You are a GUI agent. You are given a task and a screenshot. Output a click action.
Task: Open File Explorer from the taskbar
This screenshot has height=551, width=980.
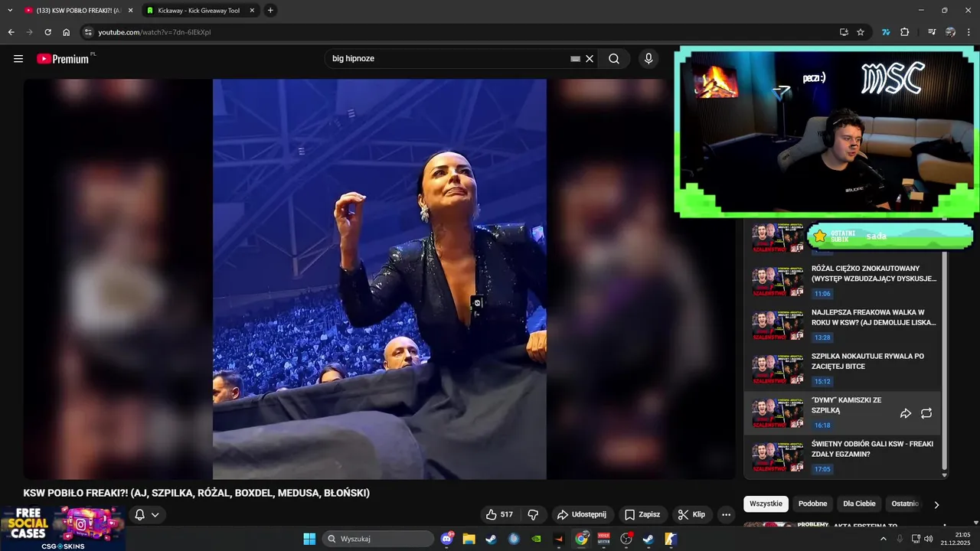(x=469, y=539)
